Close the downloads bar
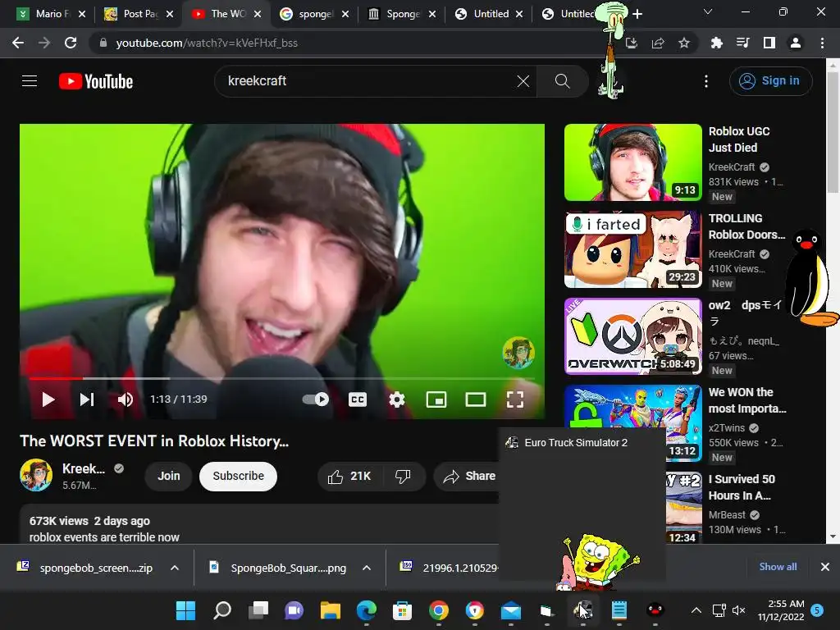 pyautogui.click(x=825, y=567)
